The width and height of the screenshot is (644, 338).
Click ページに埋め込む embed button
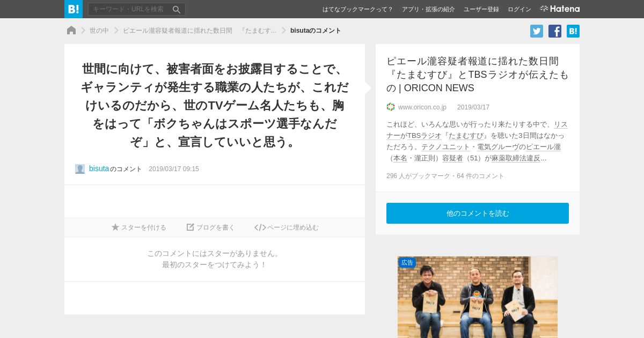pyautogui.click(x=287, y=227)
